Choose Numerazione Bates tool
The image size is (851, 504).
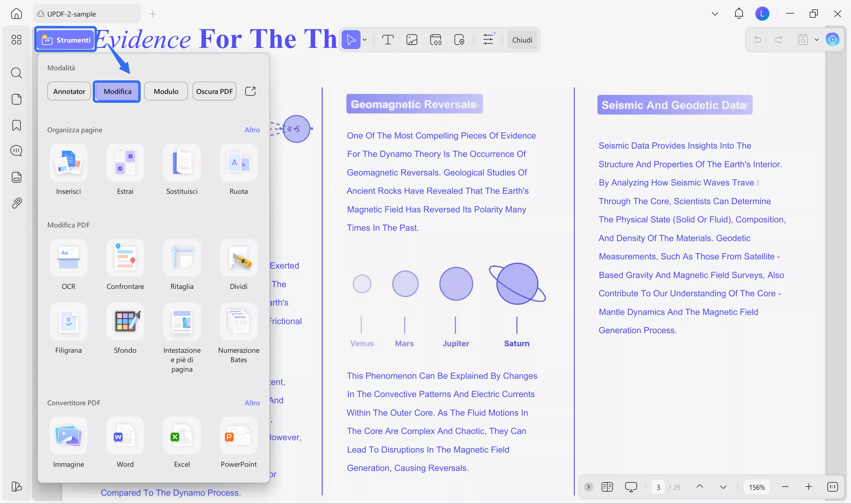(x=238, y=322)
